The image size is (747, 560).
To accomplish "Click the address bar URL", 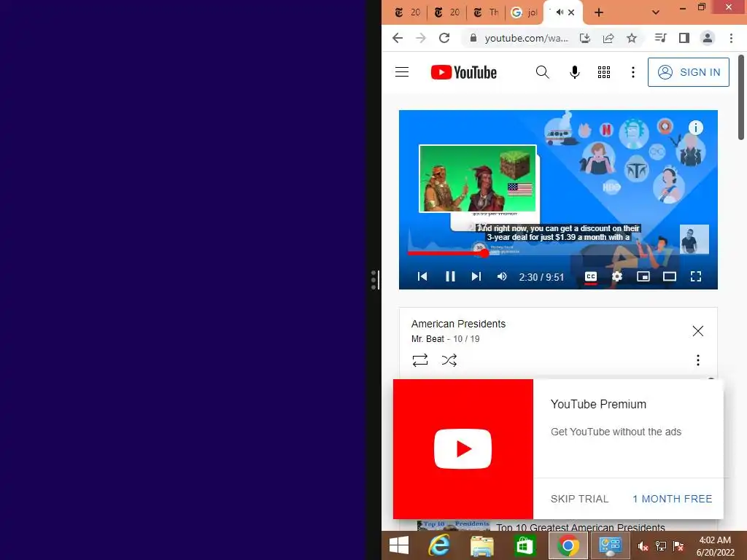I will pos(526,38).
